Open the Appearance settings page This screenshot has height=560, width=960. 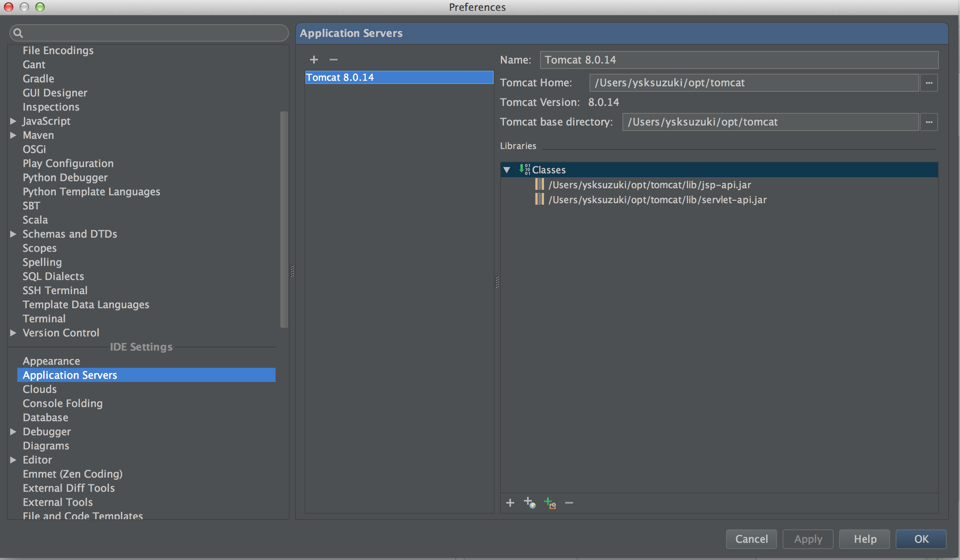pos(51,361)
